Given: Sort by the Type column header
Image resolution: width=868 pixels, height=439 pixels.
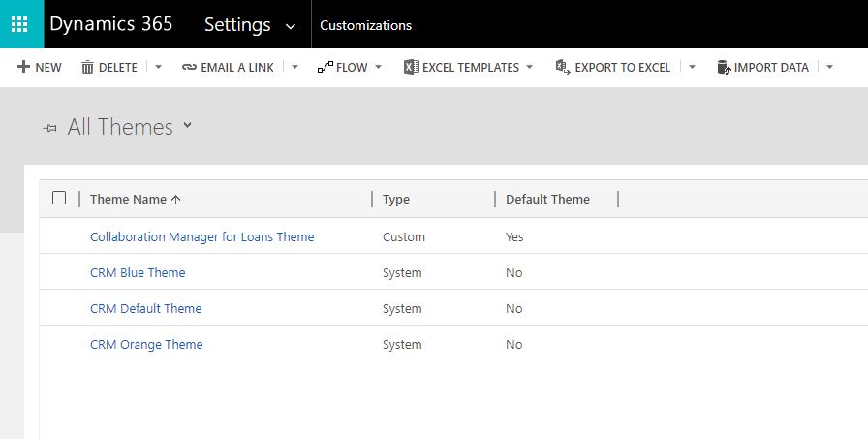Looking at the screenshot, I should tap(396, 200).
